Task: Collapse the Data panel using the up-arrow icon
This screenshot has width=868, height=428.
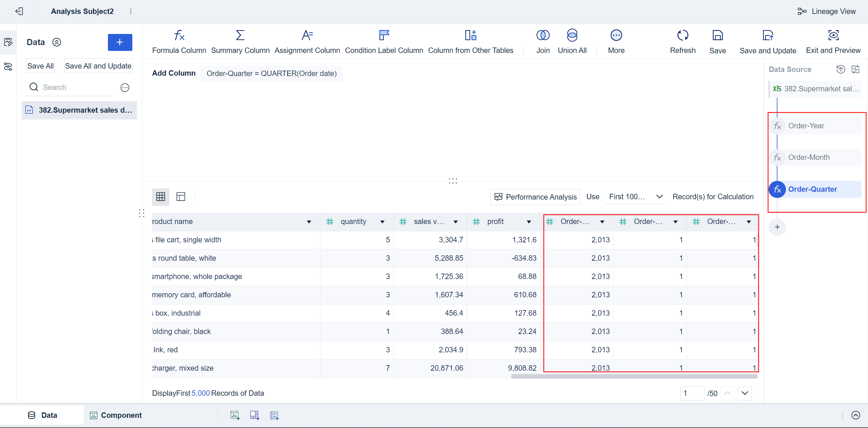Action: coord(57,42)
